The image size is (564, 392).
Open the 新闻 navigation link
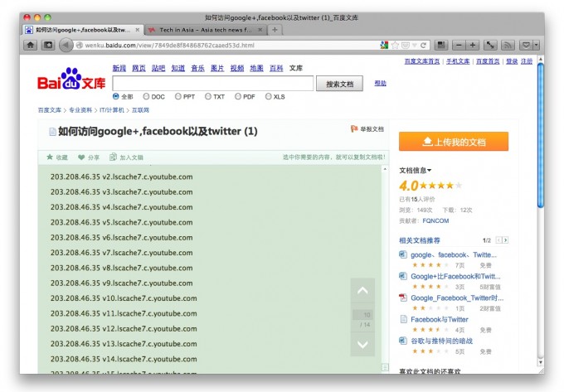click(x=119, y=68)
